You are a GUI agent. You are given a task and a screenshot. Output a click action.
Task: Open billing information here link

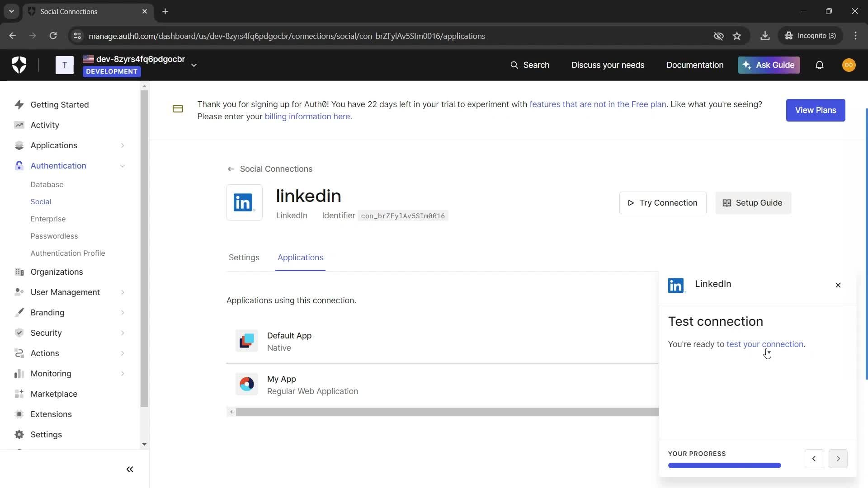[307, 117]
